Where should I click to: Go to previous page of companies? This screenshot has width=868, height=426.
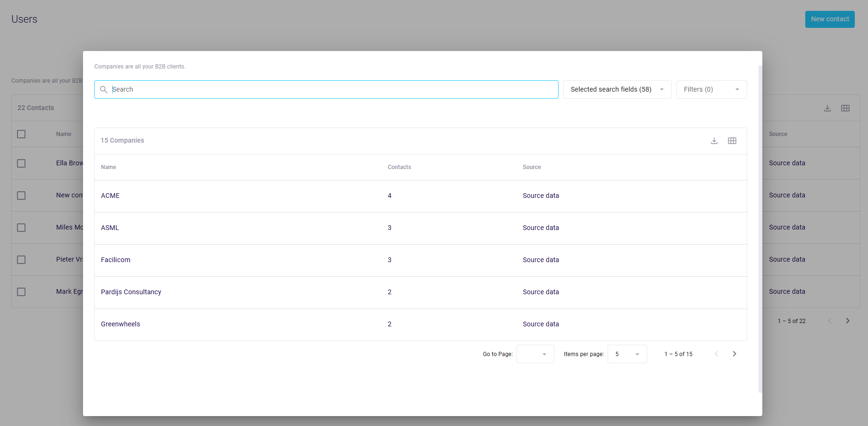click(x=717, y=354)
